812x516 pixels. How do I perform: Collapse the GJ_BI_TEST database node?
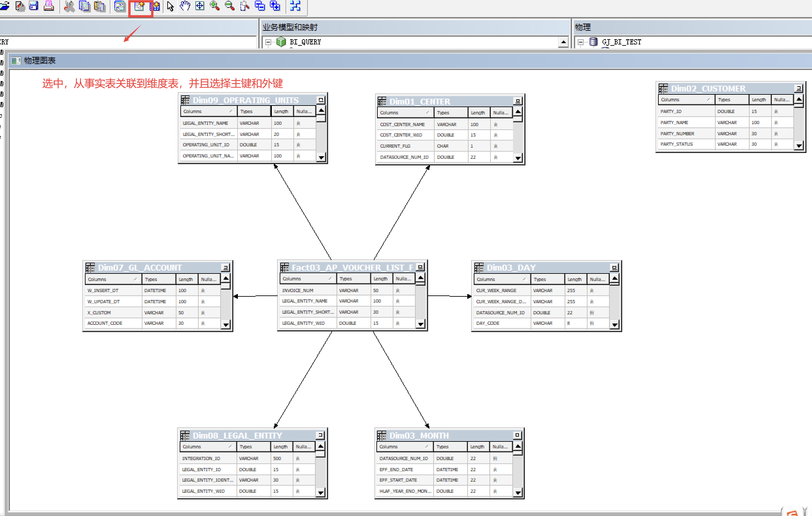coord(580,42)
